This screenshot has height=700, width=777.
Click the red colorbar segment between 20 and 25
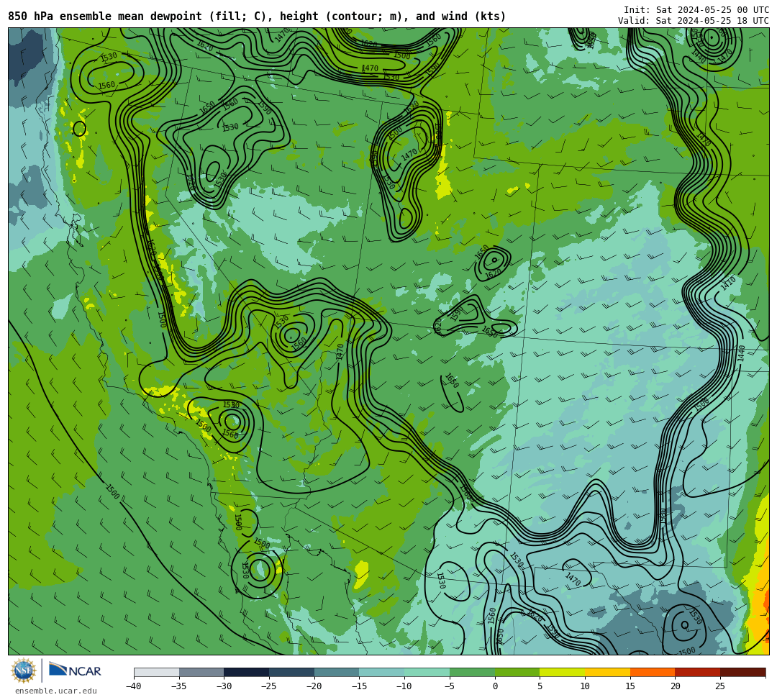pyautogui.click(x=698, y=672)
